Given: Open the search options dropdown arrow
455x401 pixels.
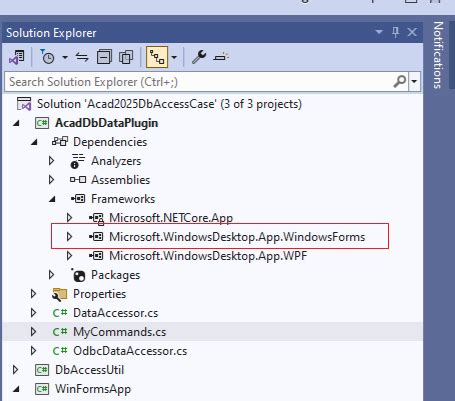Looking at the screenshot, I should 414,81.
